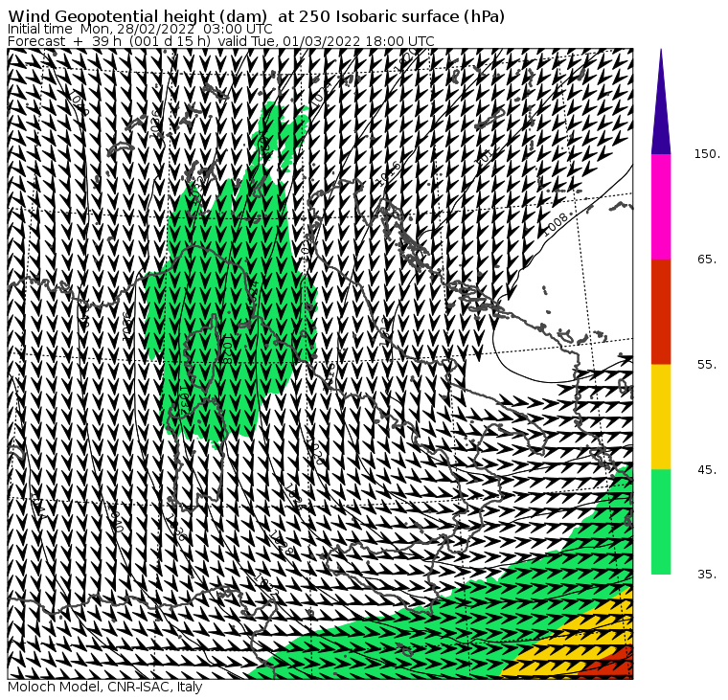Click the green 35–45 color band in legend
This screenshot has height=700, width=728.
[661, 522]
